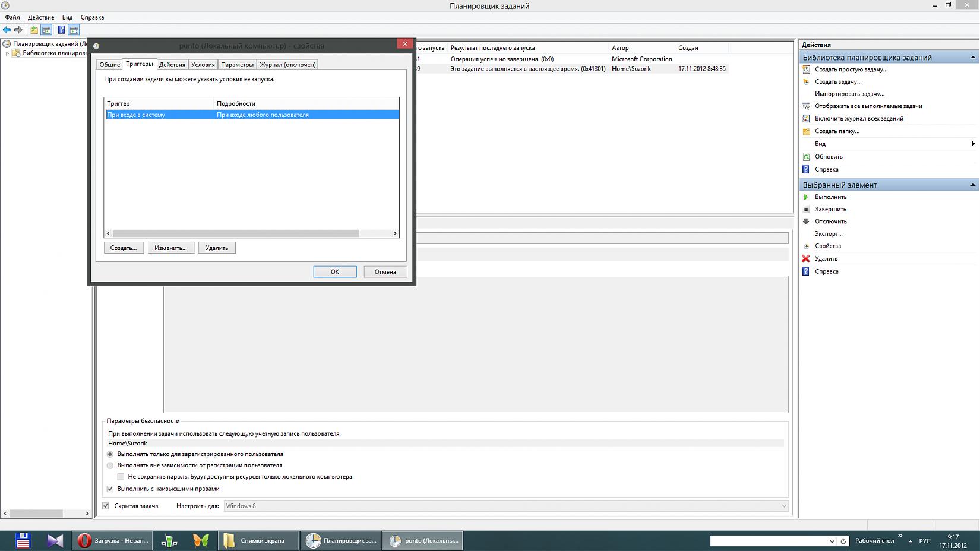Refresh with Обновить in the Actions pane

(x=829, y=157)
